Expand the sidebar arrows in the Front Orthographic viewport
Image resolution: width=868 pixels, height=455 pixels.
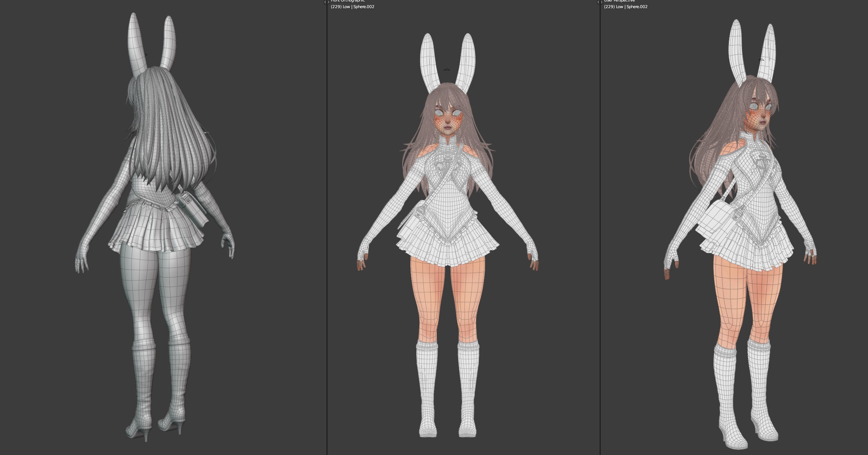326,2
